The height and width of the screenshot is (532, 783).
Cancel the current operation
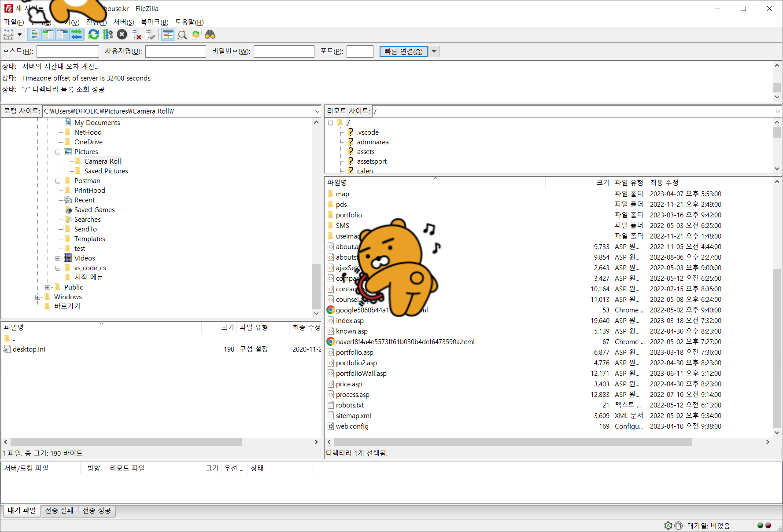(x=122, y=34)
